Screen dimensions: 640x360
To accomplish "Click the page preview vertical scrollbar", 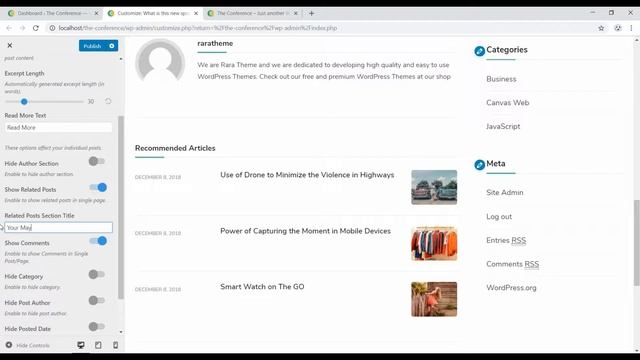I will (637, 243).
